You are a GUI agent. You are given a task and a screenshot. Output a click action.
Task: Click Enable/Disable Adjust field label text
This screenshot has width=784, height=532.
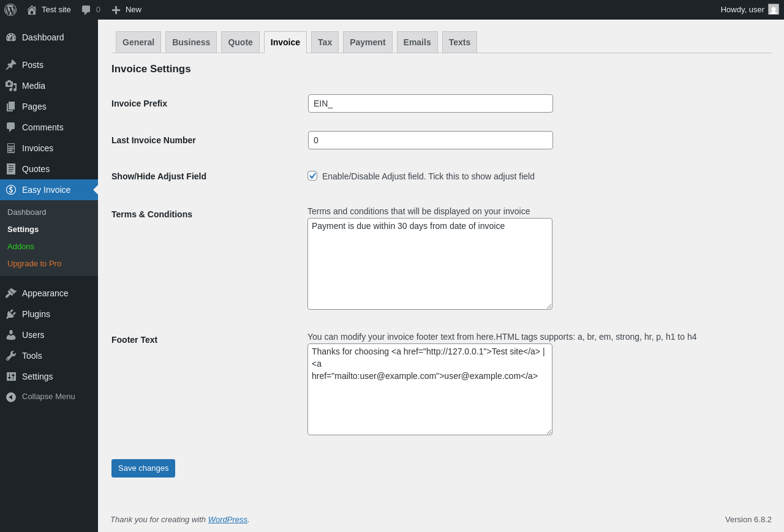click(x=428, y=176)
